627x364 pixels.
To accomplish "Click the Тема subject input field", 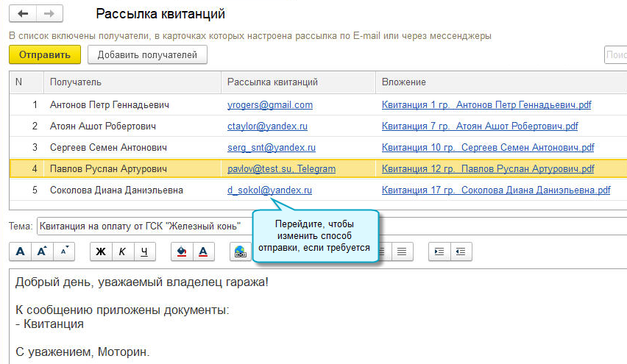I will pyautogui.click(x=147, y=226).
